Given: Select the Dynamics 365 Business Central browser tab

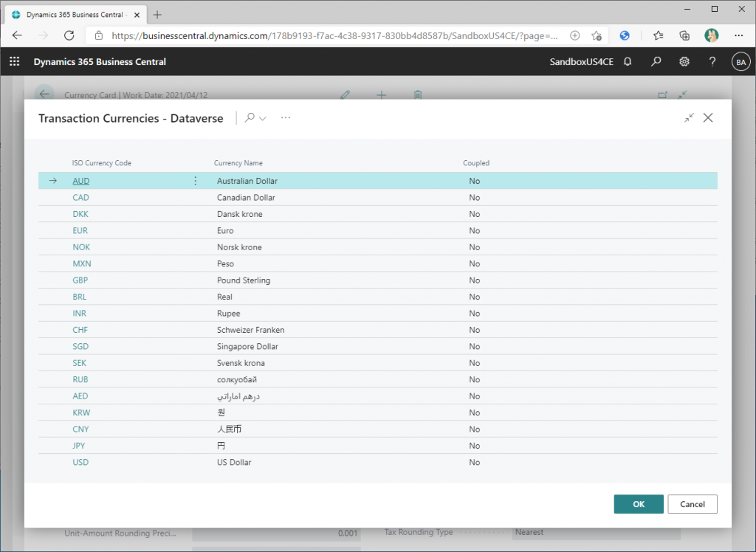Looking at the screenshot, I should [x=77, y=15].
